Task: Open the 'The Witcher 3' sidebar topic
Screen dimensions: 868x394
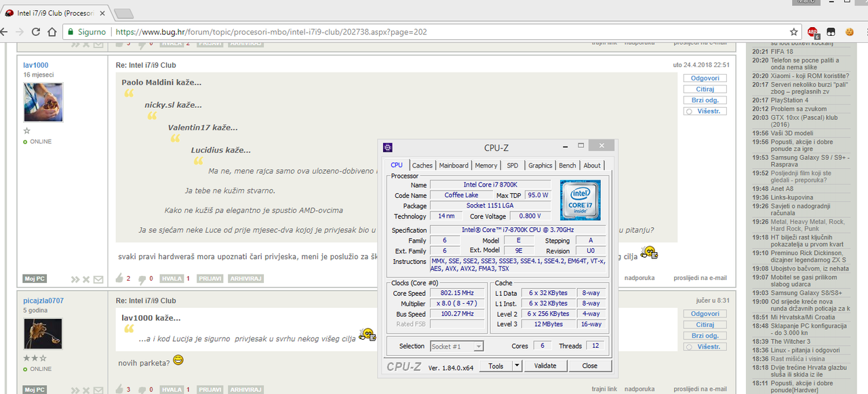Action: point(791,342)
